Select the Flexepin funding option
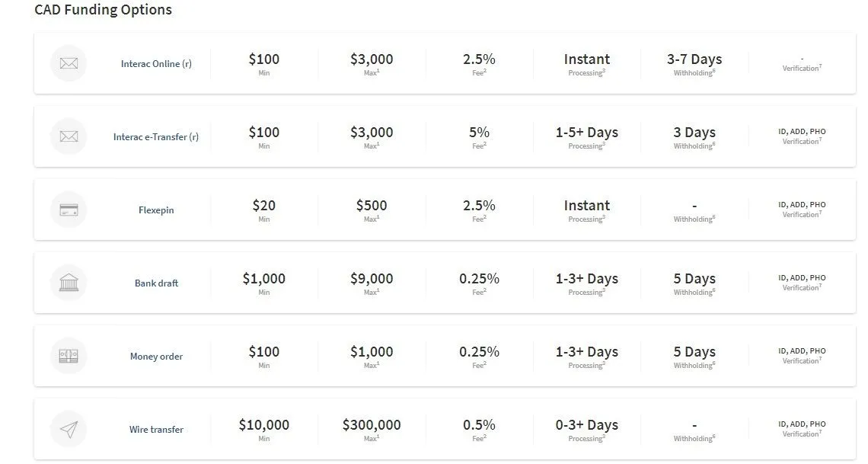This screenshot has width=868, height=464. point(156,210)
